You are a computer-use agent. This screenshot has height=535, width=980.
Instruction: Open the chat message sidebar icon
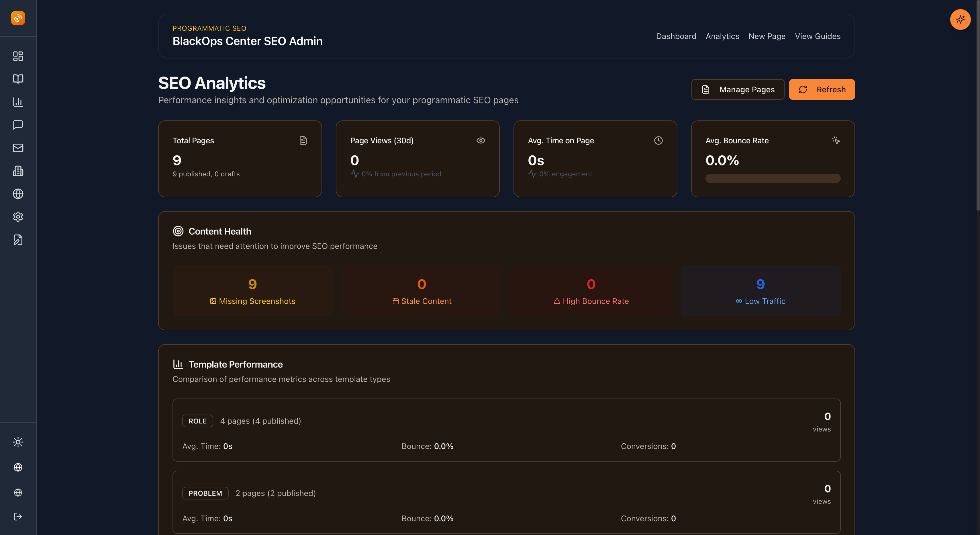[18, 125]
